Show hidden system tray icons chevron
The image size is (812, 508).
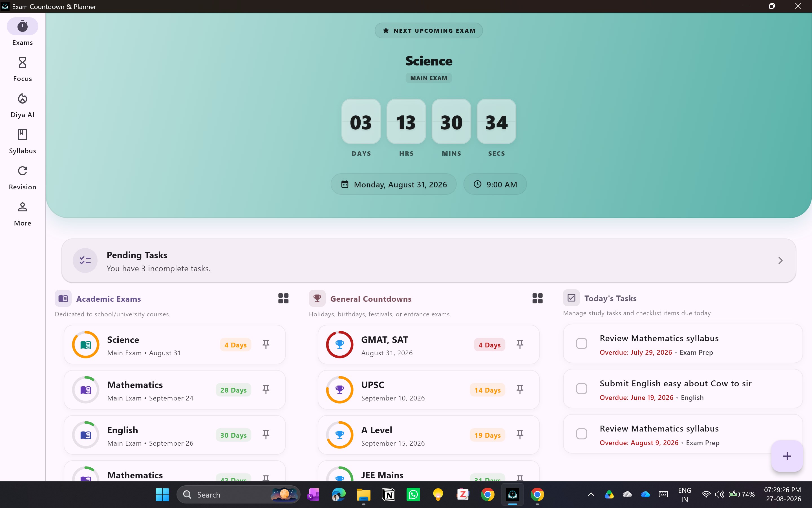pos(591,494)
